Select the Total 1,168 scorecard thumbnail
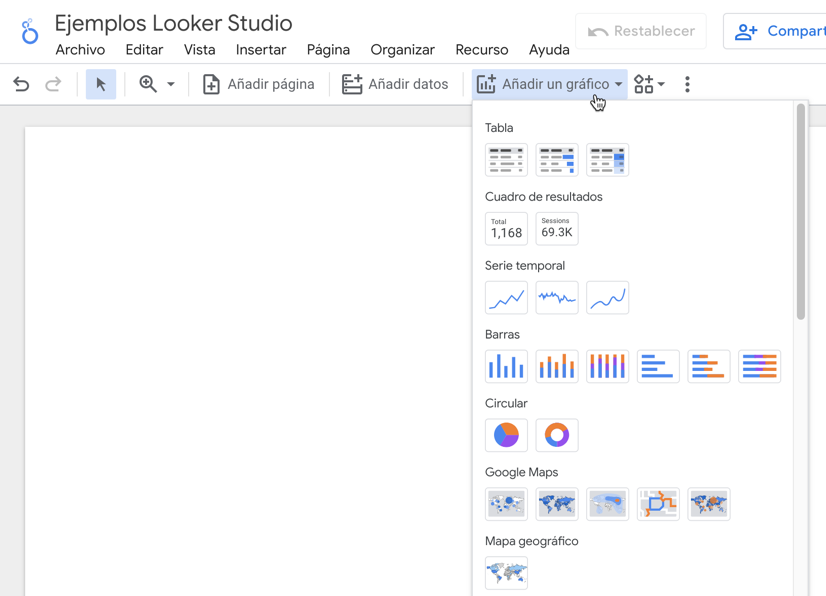 click(x=506, y=229)
